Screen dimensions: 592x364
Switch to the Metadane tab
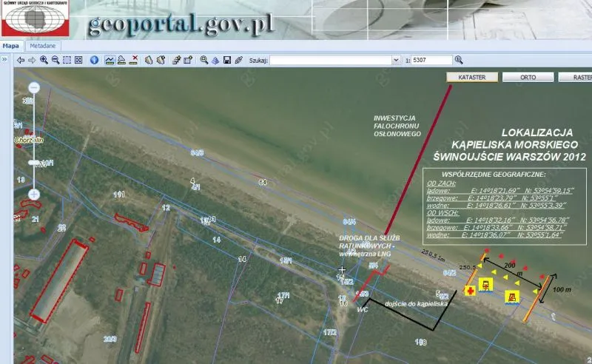42,45
